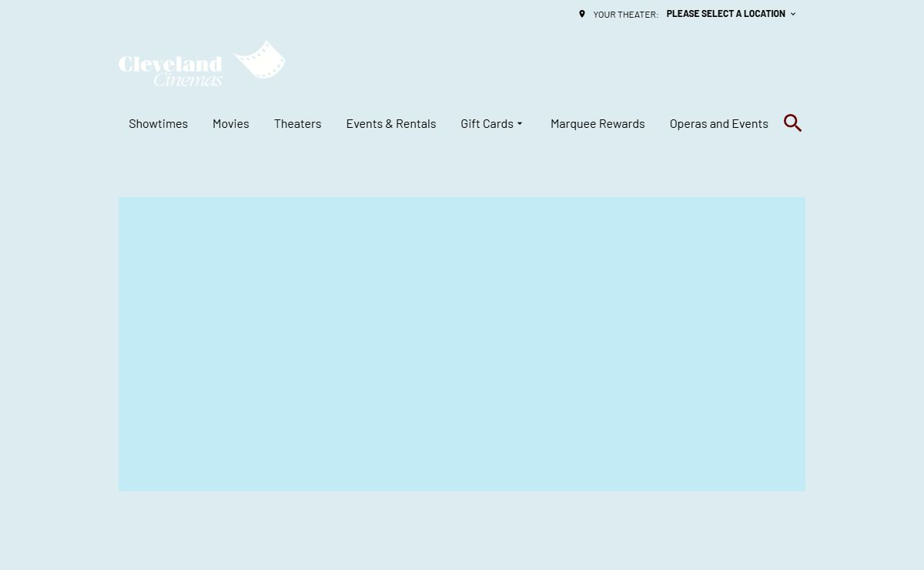924x570 pixels.
Task: Select Events & Rentals in navigation
Action: pos(391,123)
